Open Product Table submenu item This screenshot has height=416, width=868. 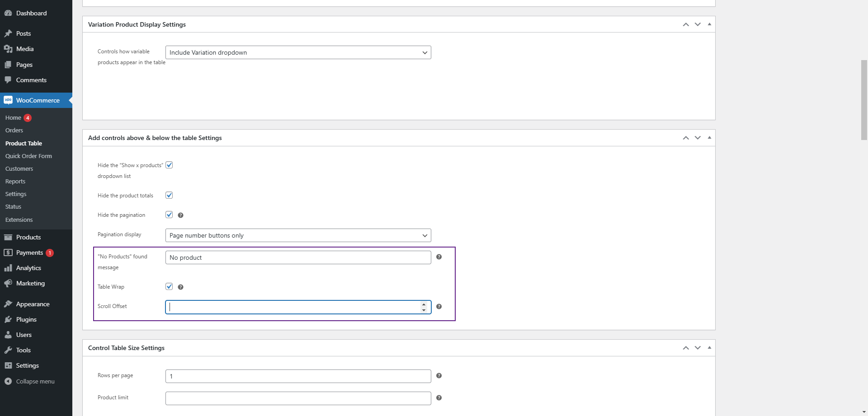pos(24,143)
